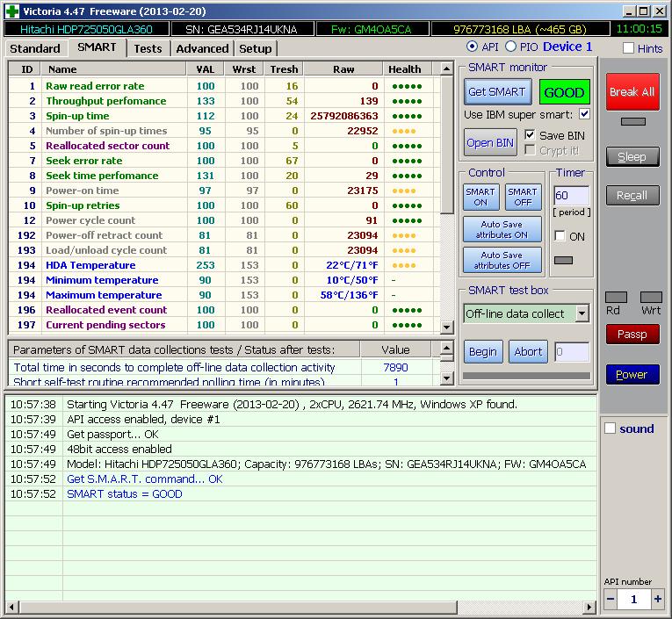Click the API number plus stepper
Image resolution: width=672 pixels, height=619 pixels.
657,599
